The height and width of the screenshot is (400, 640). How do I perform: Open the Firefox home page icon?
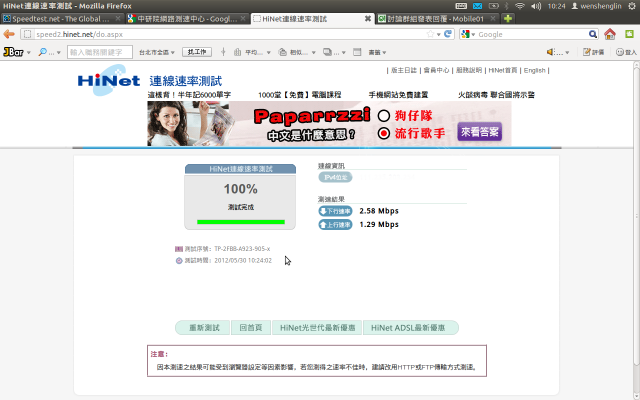point(610,34)
